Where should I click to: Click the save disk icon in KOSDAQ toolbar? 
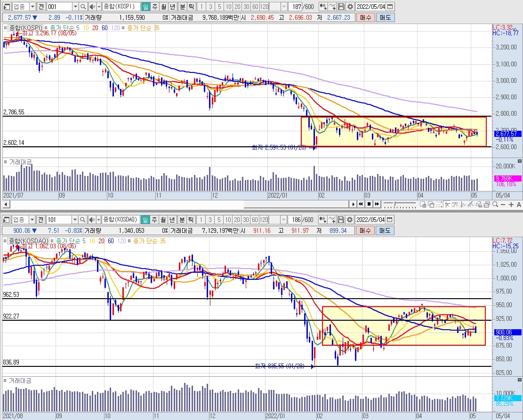(341, 220)
